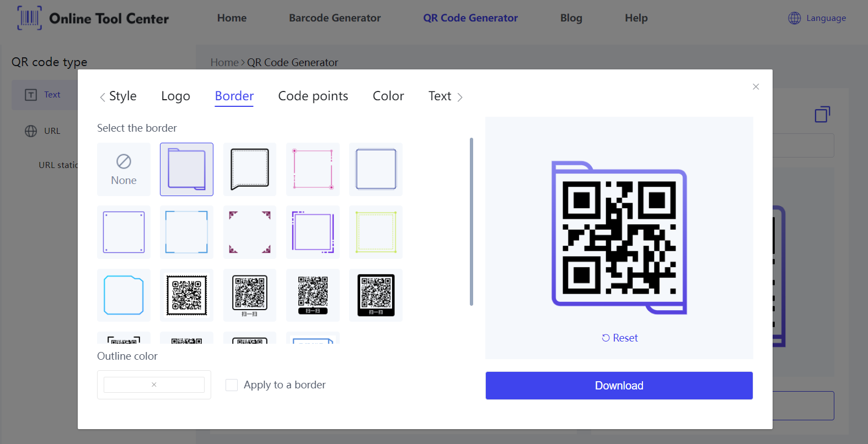
Task: Click the QR code preview image
Action: pos(619,237)
